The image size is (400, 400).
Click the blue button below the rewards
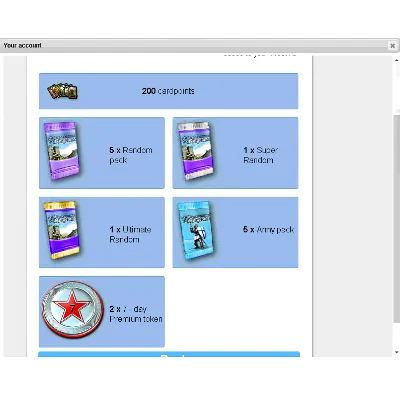point(169,354)
